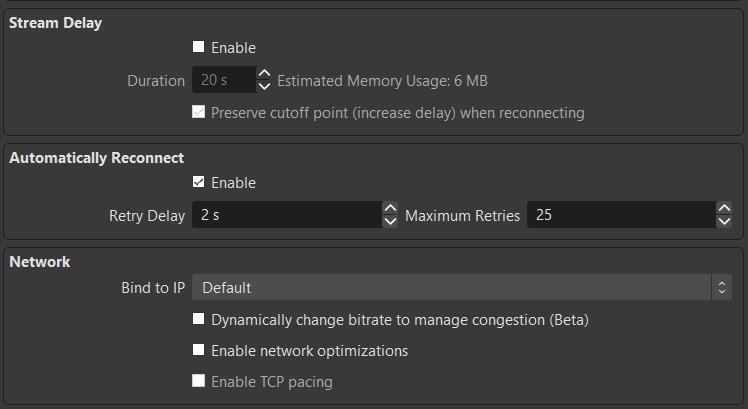Click the Maximum Retries label
The height and width of the screenshot is (409, 748).
point(462,215)
